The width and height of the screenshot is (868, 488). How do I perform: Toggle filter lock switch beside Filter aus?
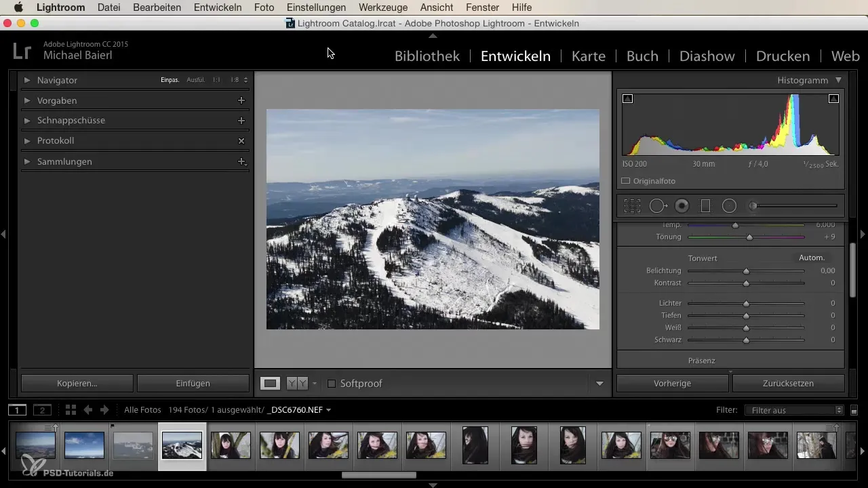tap(854, 410)
